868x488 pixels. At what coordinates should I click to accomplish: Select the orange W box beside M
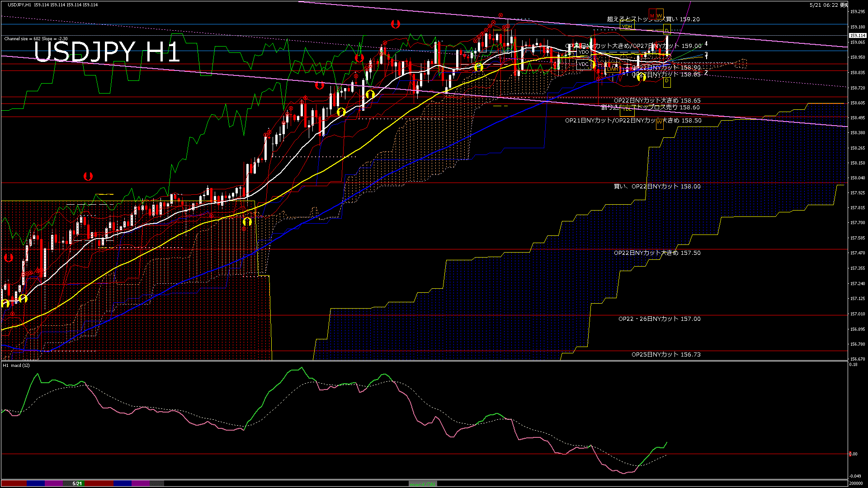(660, 15)
